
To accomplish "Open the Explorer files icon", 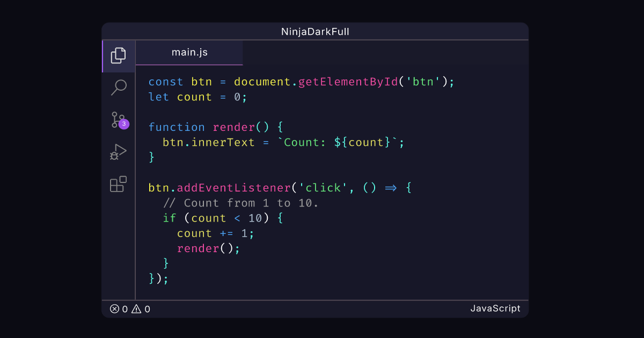I will tap(118, 55).
